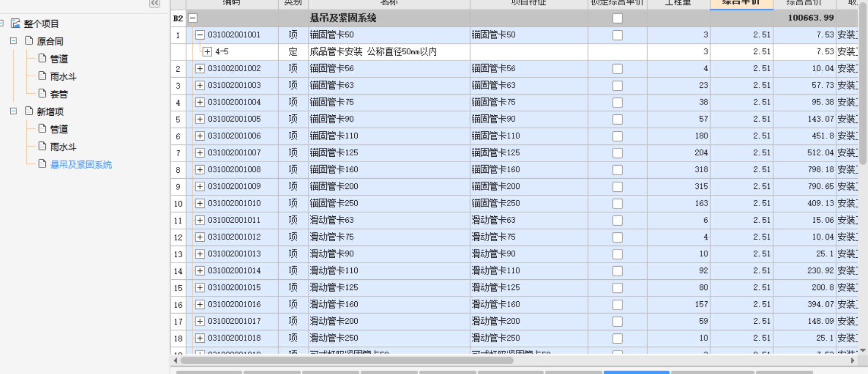Open 管道 under 新增项
Image resolution: width=868 pixels, height=374 pixels.
pos(59,129)
